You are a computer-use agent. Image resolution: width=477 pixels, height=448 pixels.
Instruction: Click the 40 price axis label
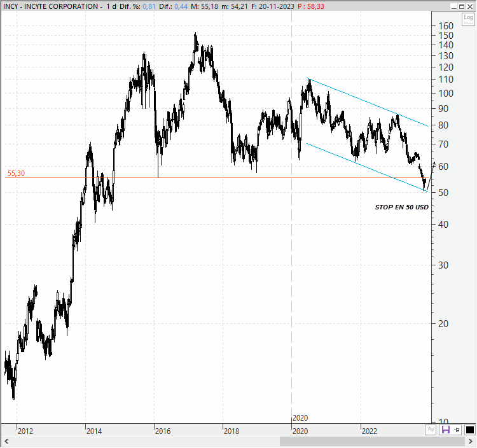click(443, 225)
